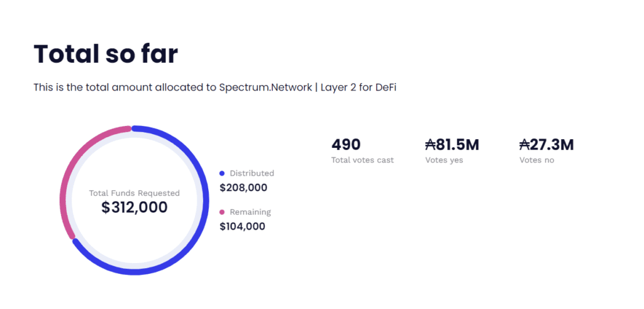Screen dimensions: 644x309
Task: Click the ADA symbol beside 81.5M
Action: 430,145
